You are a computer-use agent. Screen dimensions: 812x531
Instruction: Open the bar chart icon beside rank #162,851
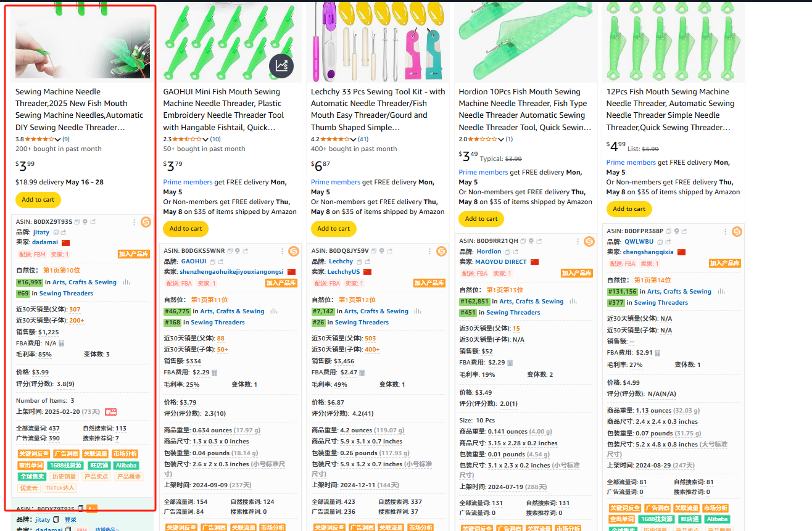tap(573, 301)
